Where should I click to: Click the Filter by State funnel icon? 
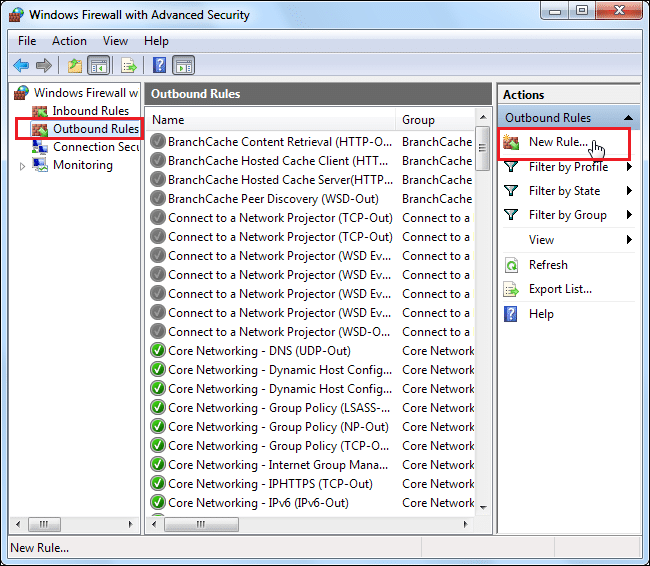511,191
